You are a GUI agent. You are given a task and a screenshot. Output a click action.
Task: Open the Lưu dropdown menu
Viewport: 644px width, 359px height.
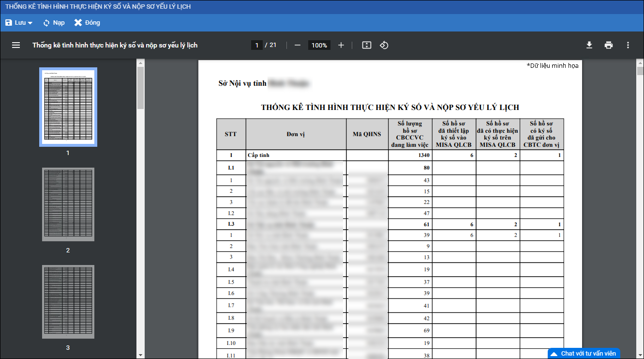(x=19, y=23)
